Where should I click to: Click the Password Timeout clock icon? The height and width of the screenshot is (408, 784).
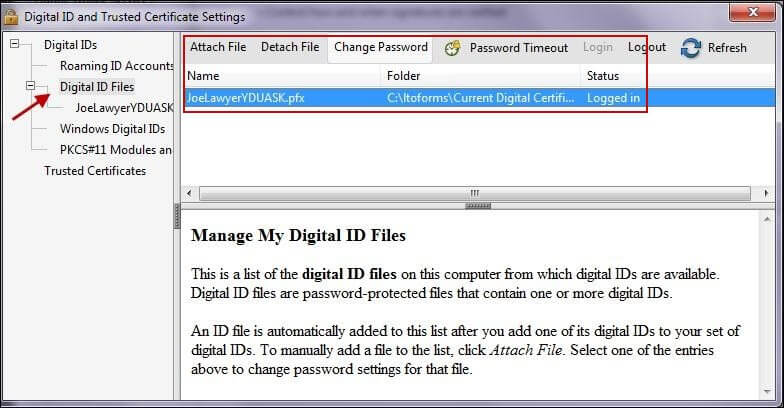pyautogui.click(x=452, y=48)
